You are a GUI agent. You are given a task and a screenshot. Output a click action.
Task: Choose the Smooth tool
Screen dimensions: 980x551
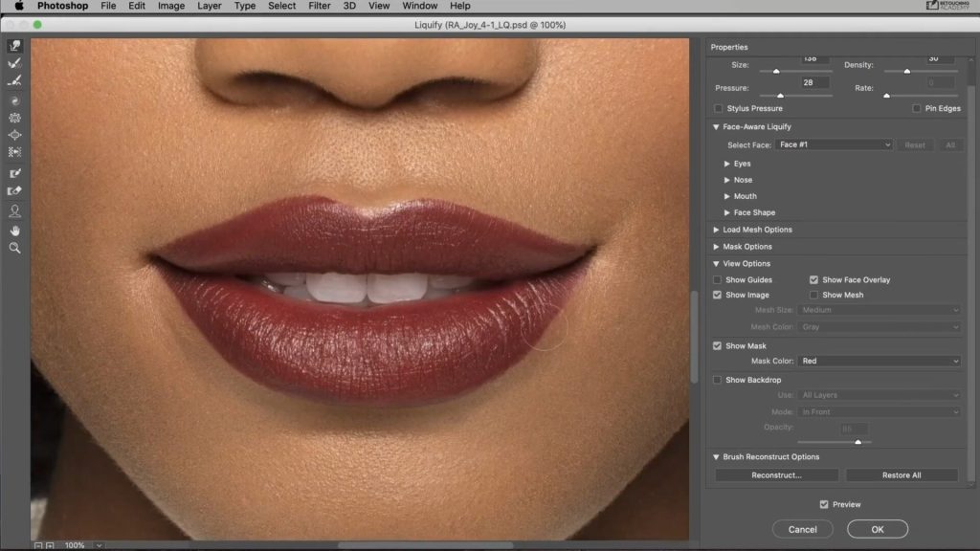[x=14, y=80]
